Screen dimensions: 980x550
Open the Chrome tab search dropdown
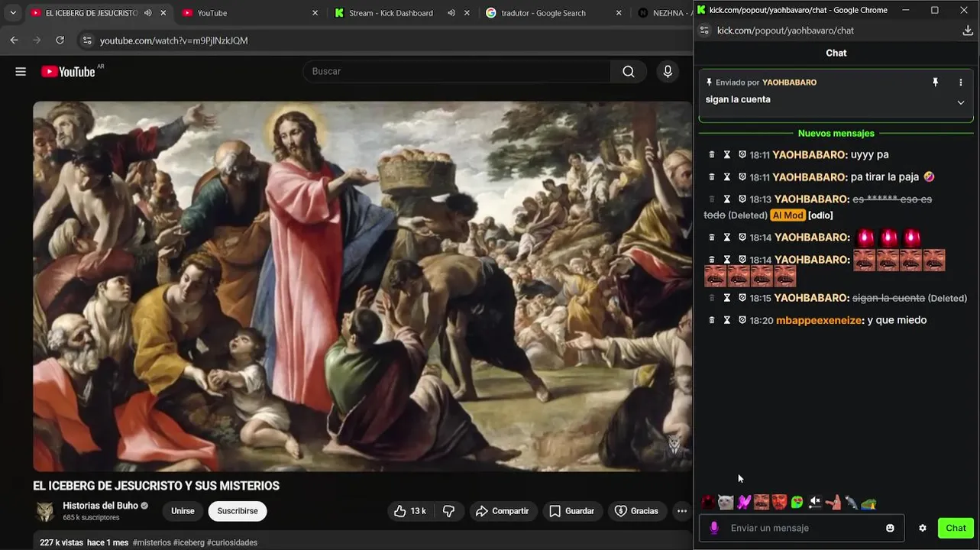tap(13, 13)
